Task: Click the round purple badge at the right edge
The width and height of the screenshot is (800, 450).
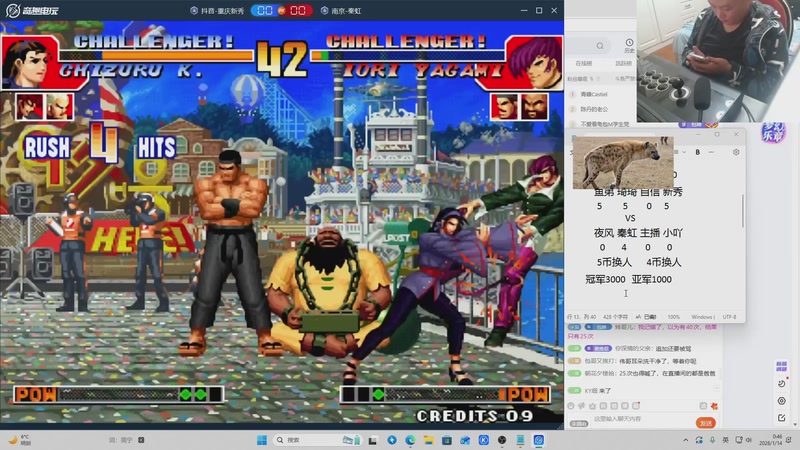Action: (x=773, y=134)
